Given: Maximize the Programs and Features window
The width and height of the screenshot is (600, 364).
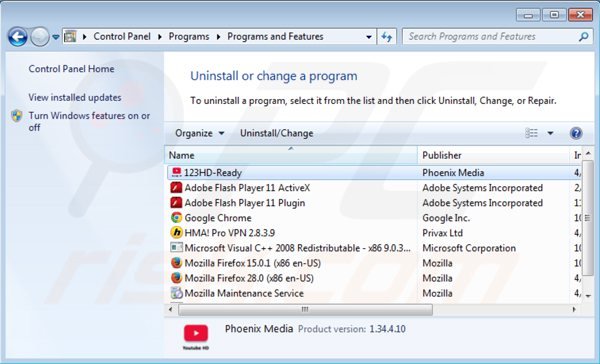Looking at the screenshot, I should (554, 15).
